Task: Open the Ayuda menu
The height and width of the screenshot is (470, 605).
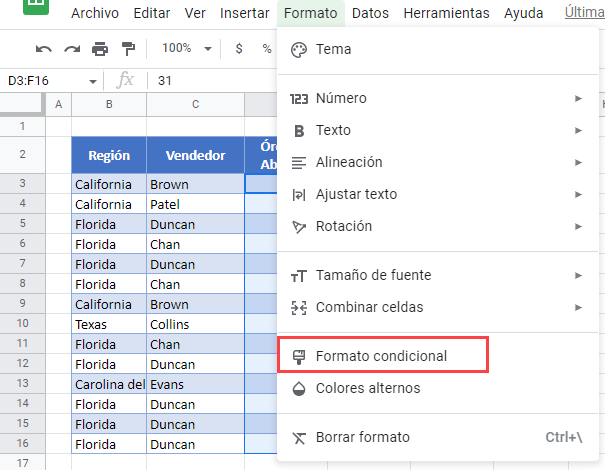Action: 524,13
